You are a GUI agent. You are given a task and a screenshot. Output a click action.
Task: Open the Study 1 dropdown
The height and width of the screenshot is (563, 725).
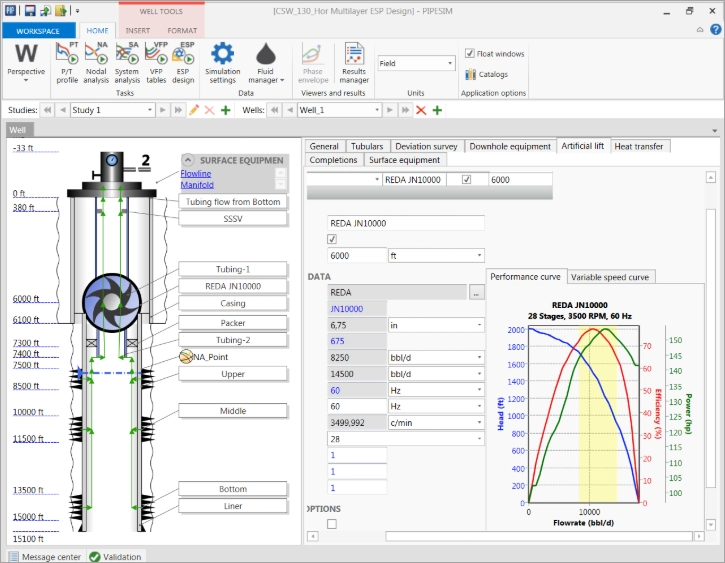tap(112, 110)
